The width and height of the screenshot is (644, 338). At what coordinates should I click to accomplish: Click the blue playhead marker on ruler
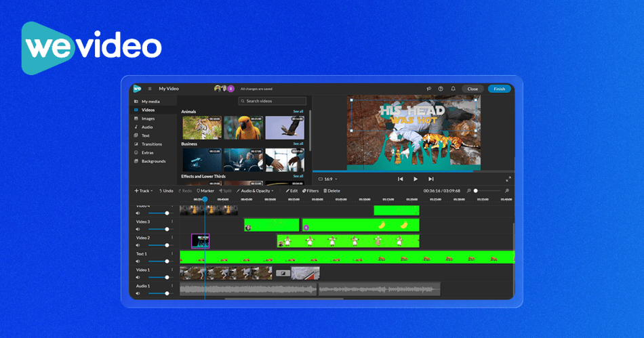pos(205,199)
